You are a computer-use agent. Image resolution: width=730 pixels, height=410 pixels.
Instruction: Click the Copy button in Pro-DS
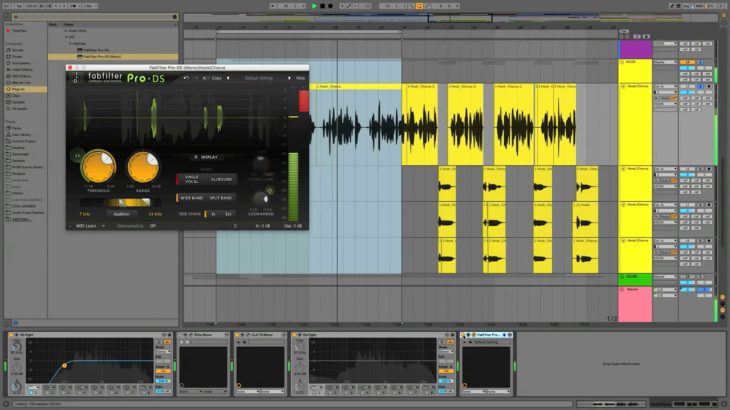(217, 78)
